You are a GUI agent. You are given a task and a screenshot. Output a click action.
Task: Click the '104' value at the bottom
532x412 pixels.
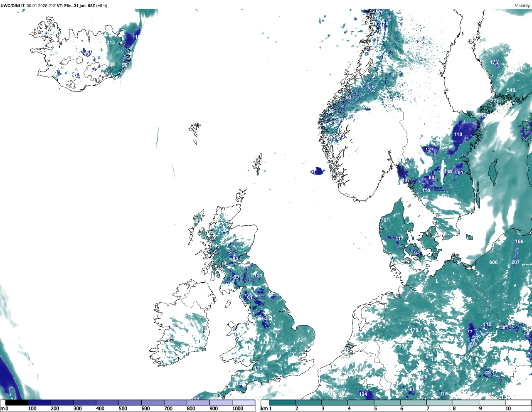click(363, 394)
